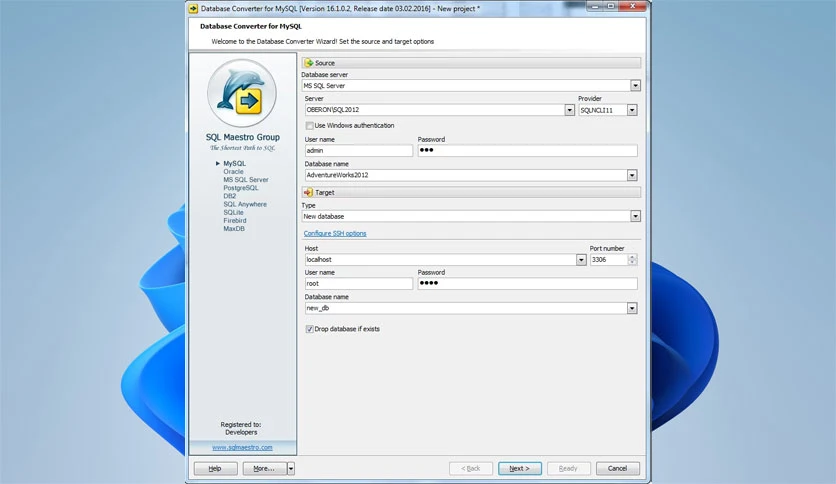The width and height of the screenshot is (836, 484).
Task: Open the target Type dropdown
Action: click(x=635, y=216)
